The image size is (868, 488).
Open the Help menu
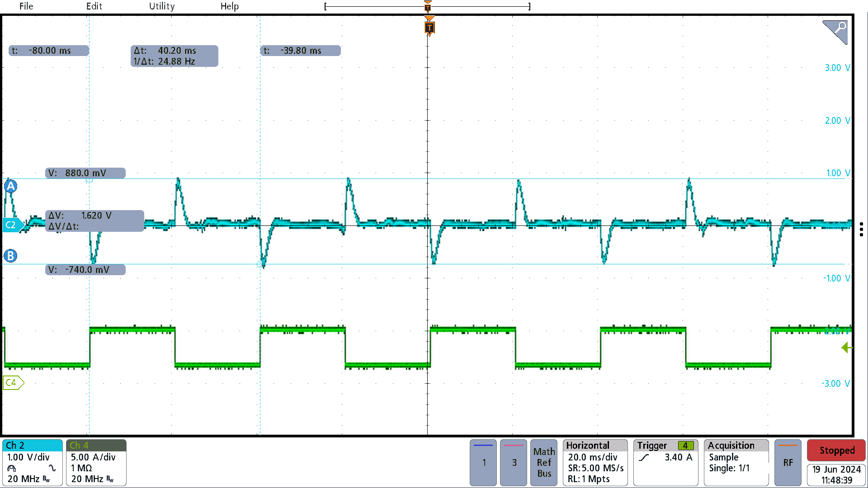(x=230, y=6)
